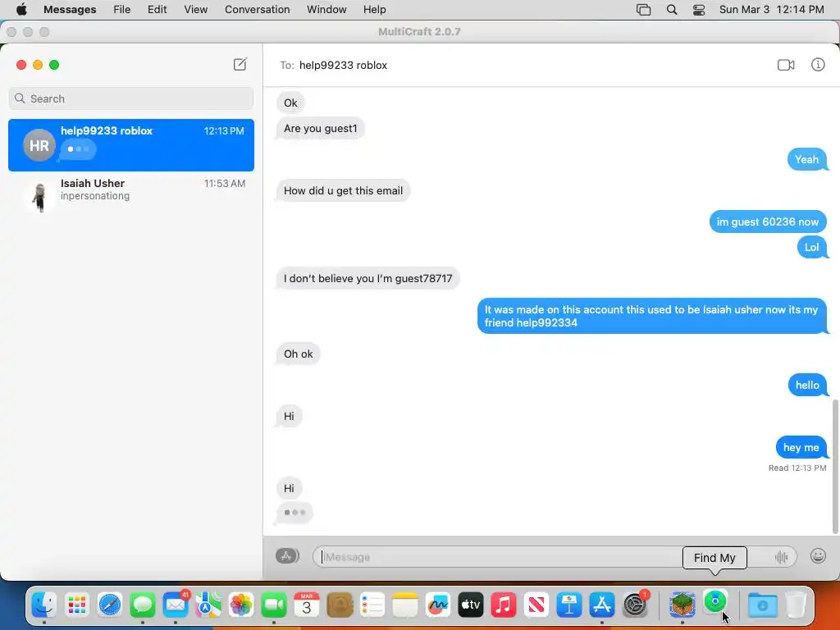Launch Keynote from the Dock
Viewport: 840px width, 630px height.
click(569, 605)
